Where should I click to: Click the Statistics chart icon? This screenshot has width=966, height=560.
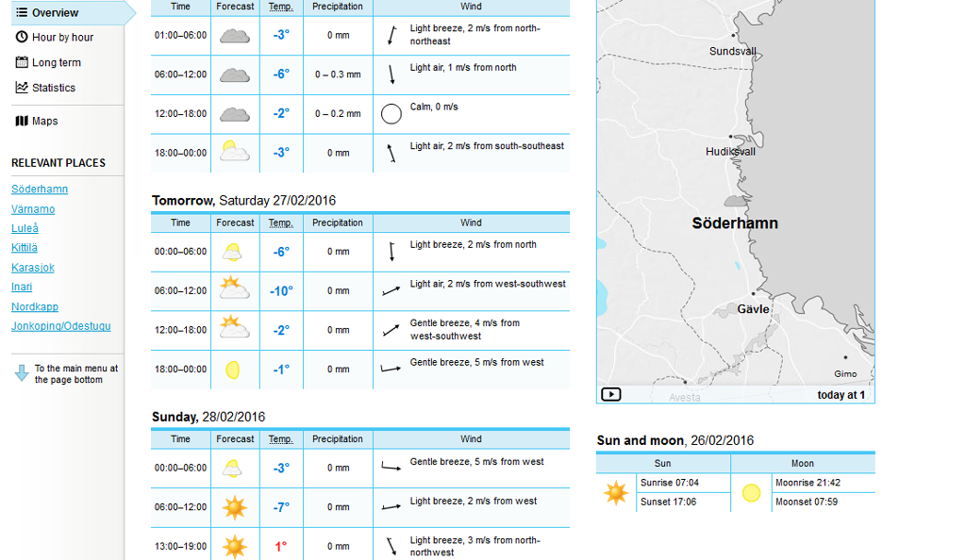(22, 88)
